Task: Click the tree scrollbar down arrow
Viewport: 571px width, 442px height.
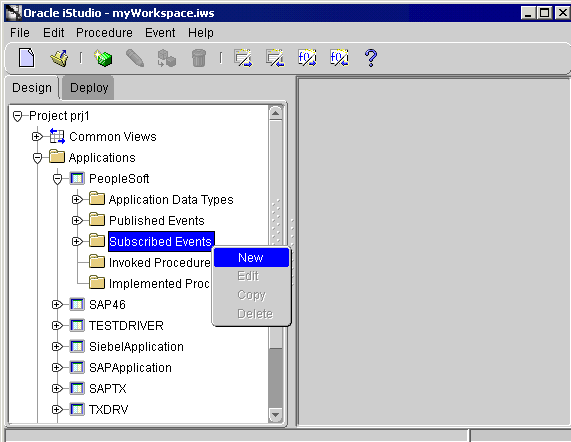Action: 276,415
